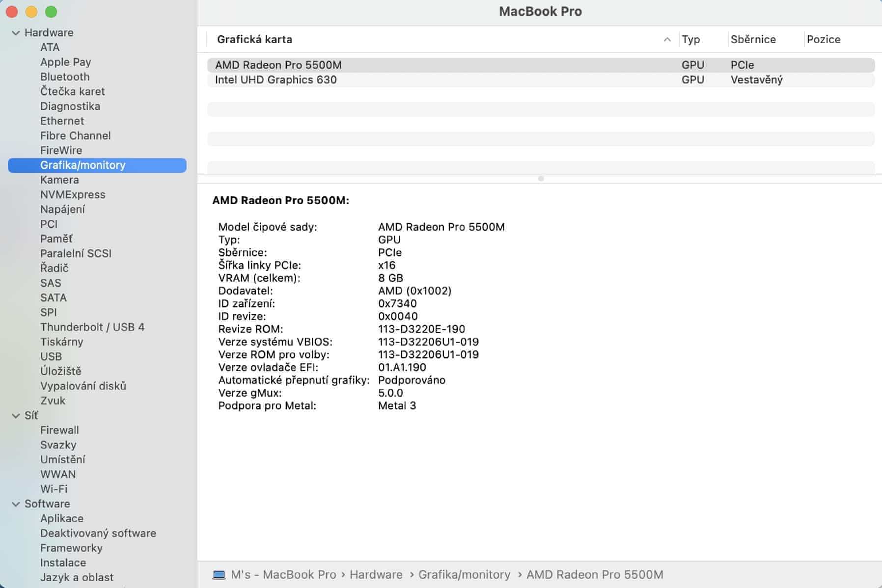Image resolution: width=882 pixels, height=588 pixels.
Task: Open Paměť in the sidebar
Action: [56, 239]
